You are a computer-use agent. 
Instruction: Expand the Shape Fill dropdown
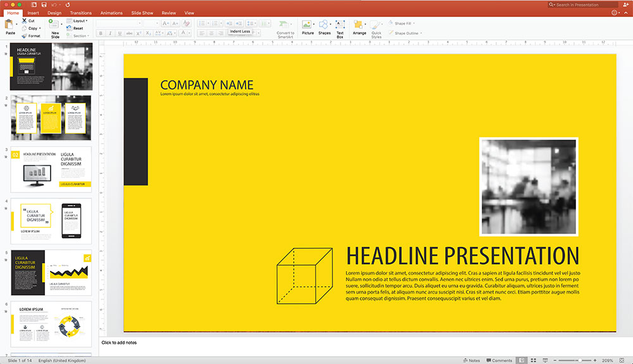click(414, 23)
